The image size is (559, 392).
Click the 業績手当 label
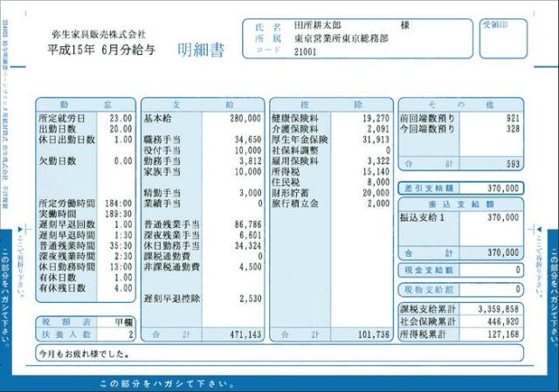[x=162, y=203]
